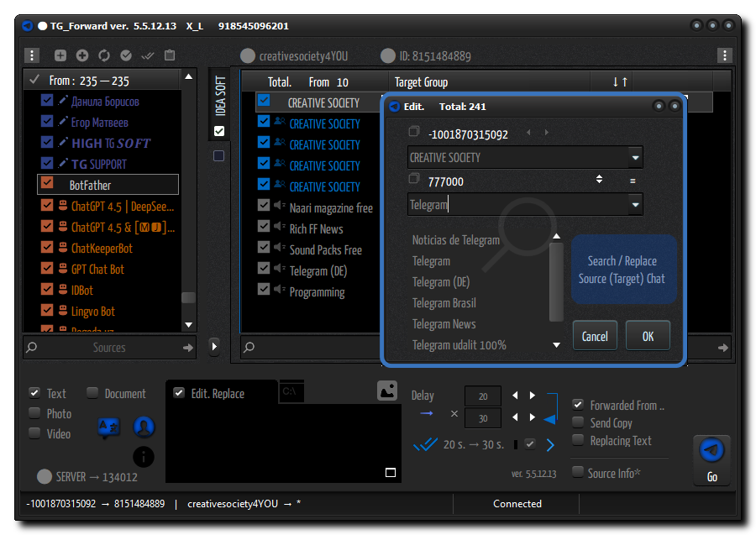Click the blue user profile icon
Image resolution: width=756 pixels, height=535 pixels.
click(144, 427)
